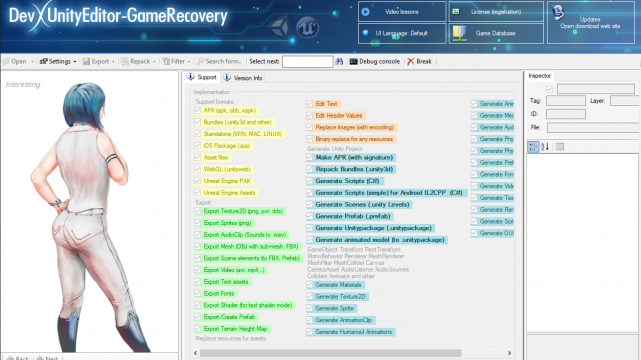The image size is (641, 360).
Task: Toggle the Generate Humanoid Animations checkbox
Action: 309,332
